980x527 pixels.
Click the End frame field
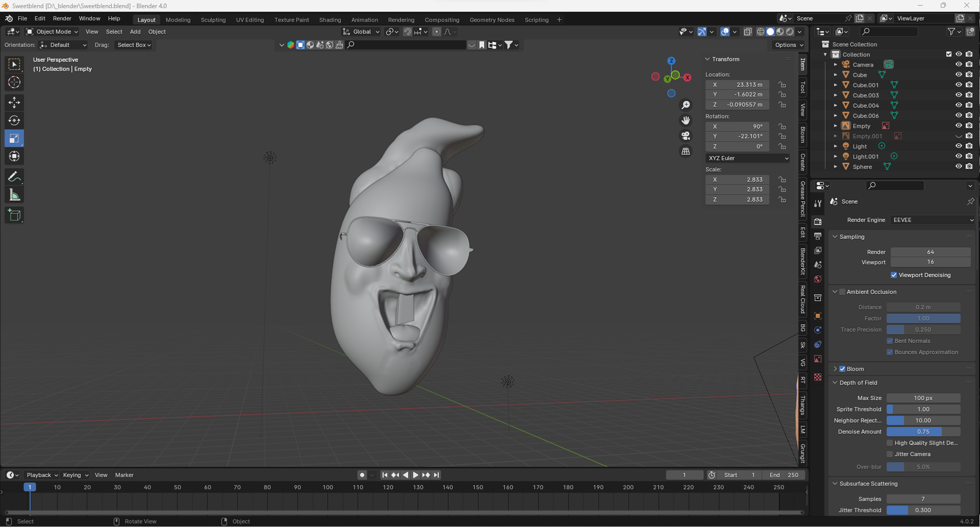pyautogui.click(x=783, y=475)
